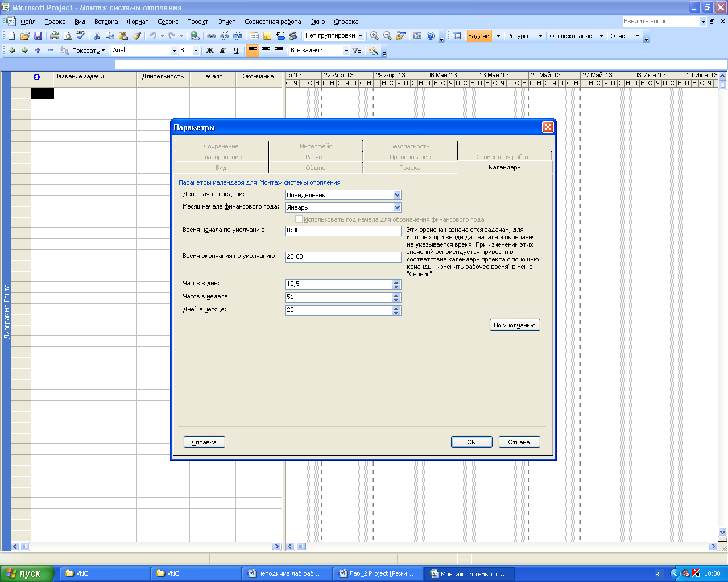
Task: Click the Zoom Out magnifier
Action: coord(387,36)
